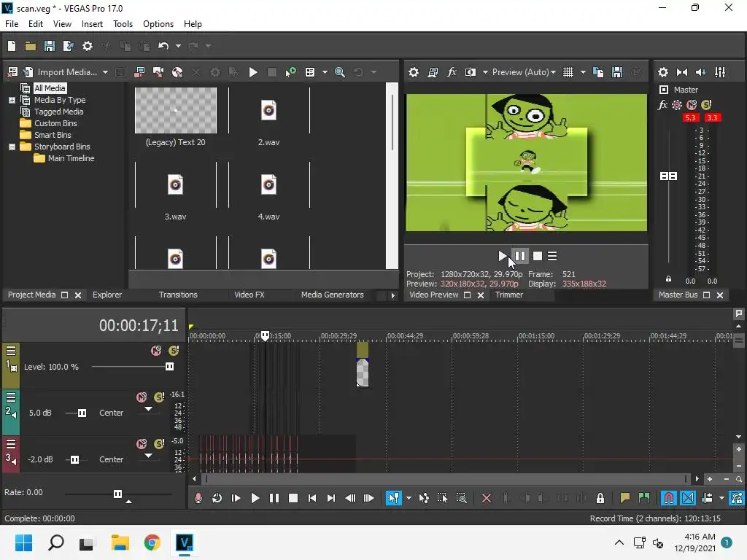
Task: Collapse the Storyboard Bins tree node
Action: (x=12, y=147)
